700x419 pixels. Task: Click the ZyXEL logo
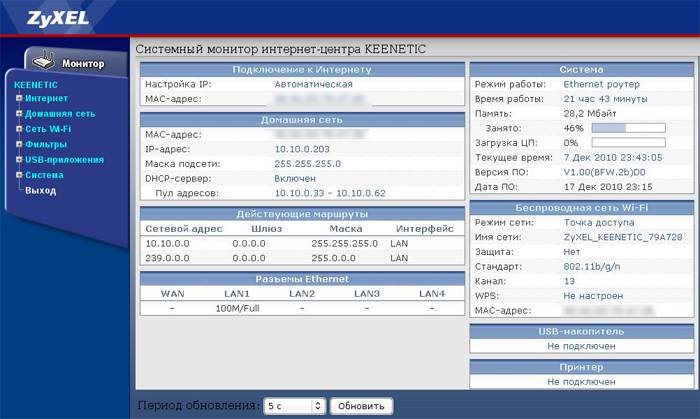[x=58, y=19]
